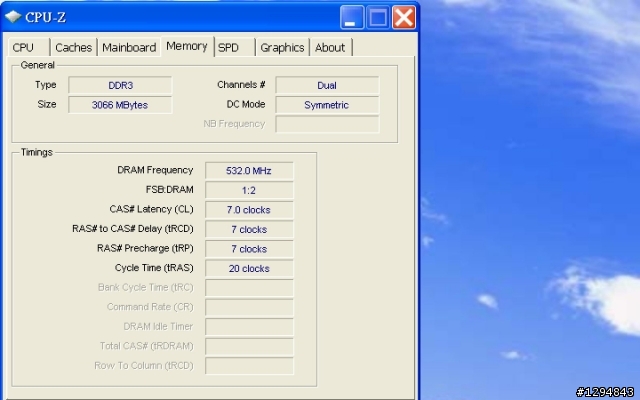640x400 pixels.
Task: Click the DRAM Frequency label
Action: coord(155,170)
